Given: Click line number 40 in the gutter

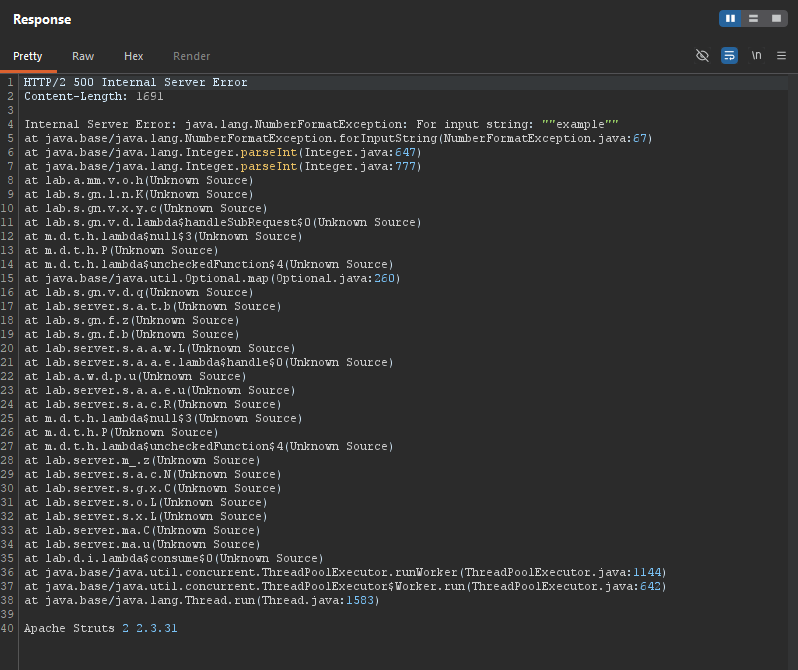Looking at the screenshot, I should point(8,628).
